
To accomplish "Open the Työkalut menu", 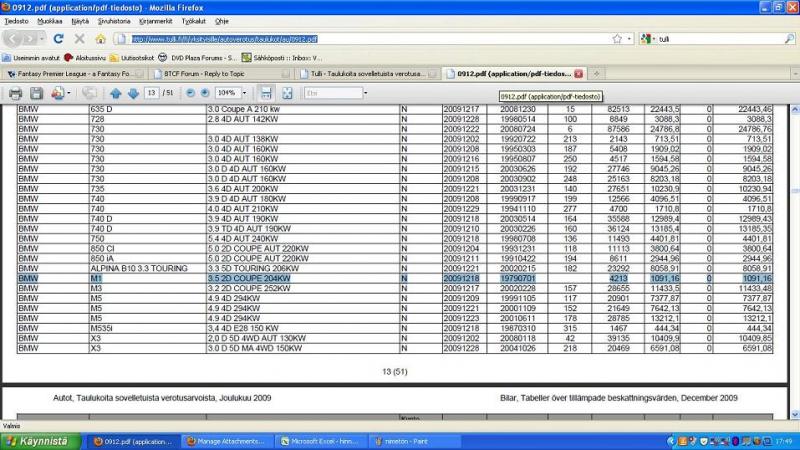I will click(x=192, y=20).
